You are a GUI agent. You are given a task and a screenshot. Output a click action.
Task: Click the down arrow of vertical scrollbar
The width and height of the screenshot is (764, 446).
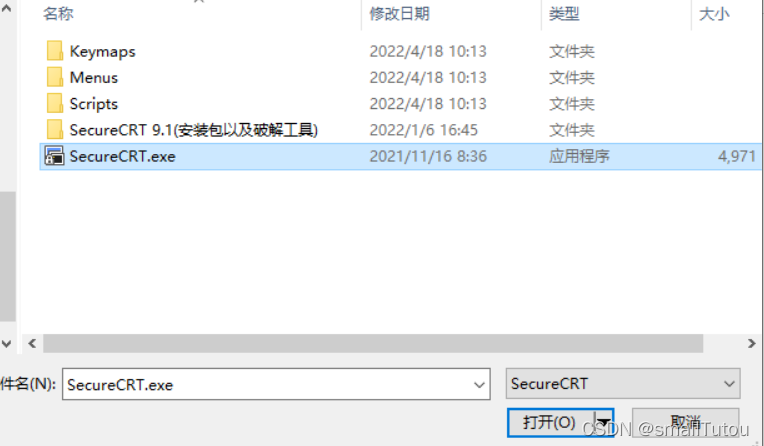pos(7,344)
